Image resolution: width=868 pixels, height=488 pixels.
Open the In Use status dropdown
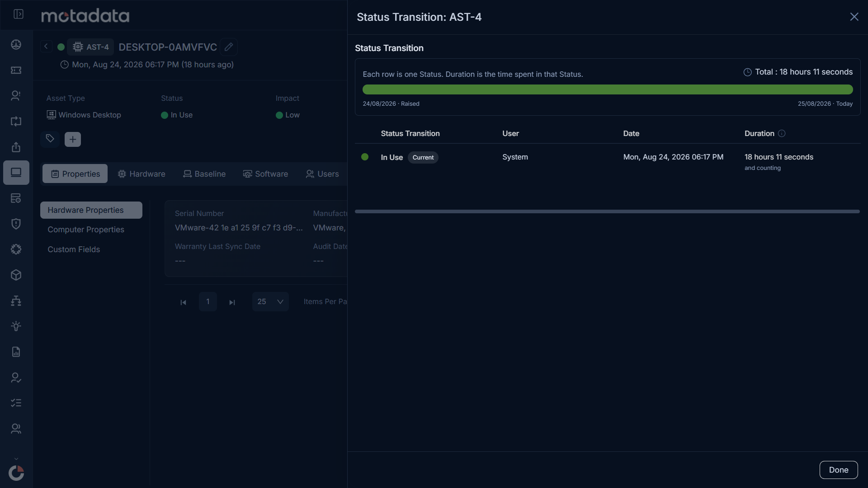tap(177, 115)
